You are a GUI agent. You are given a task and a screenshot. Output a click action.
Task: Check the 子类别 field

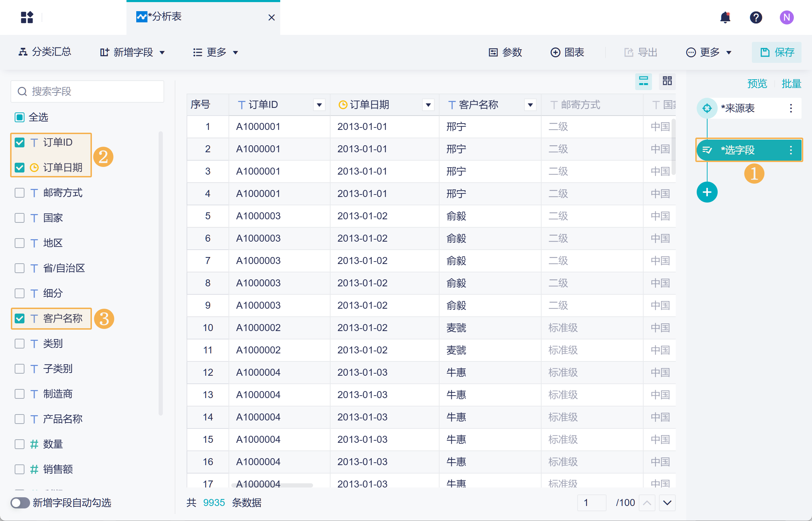coord(20,369)
